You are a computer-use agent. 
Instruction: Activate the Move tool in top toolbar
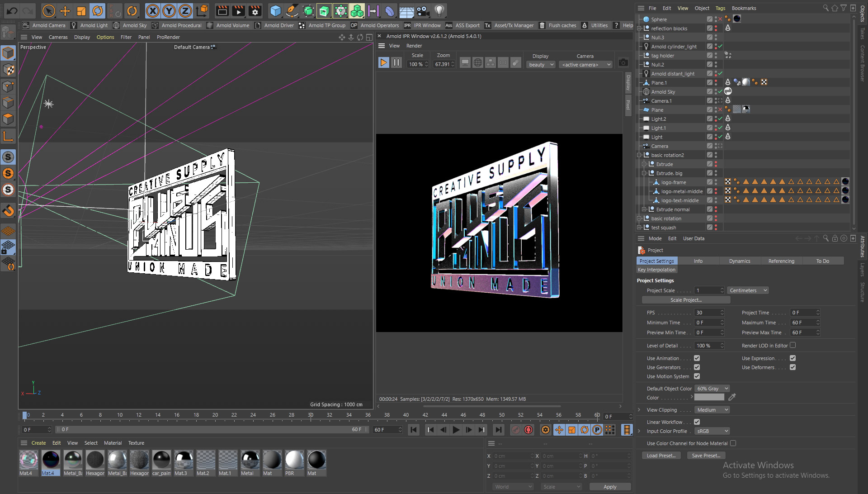coord(65,11)
